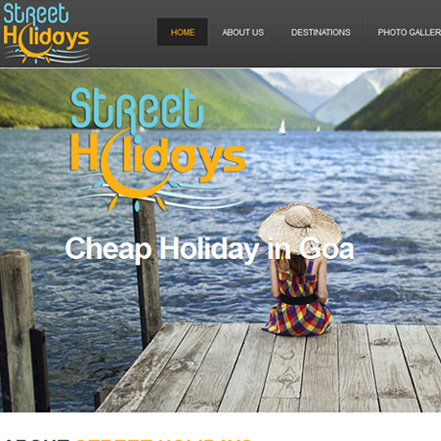The image size is (441, 441).
Task: Click the Cheap Holiday in Goa headline
Action: 209,249
